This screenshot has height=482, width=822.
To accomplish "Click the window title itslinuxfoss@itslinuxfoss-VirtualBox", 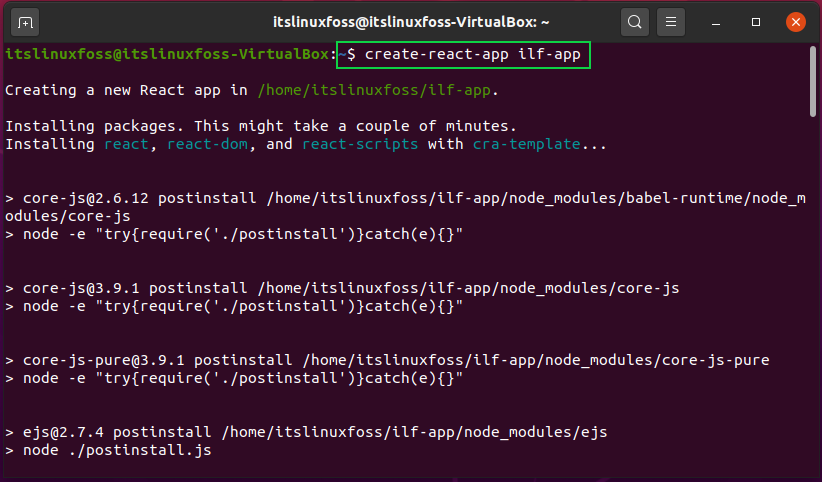I will (x=410, y=23).
